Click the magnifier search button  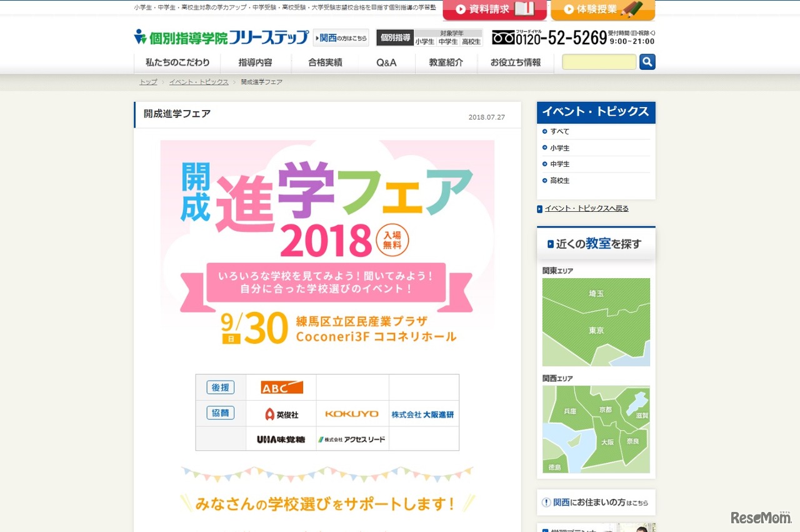point(647,62)
